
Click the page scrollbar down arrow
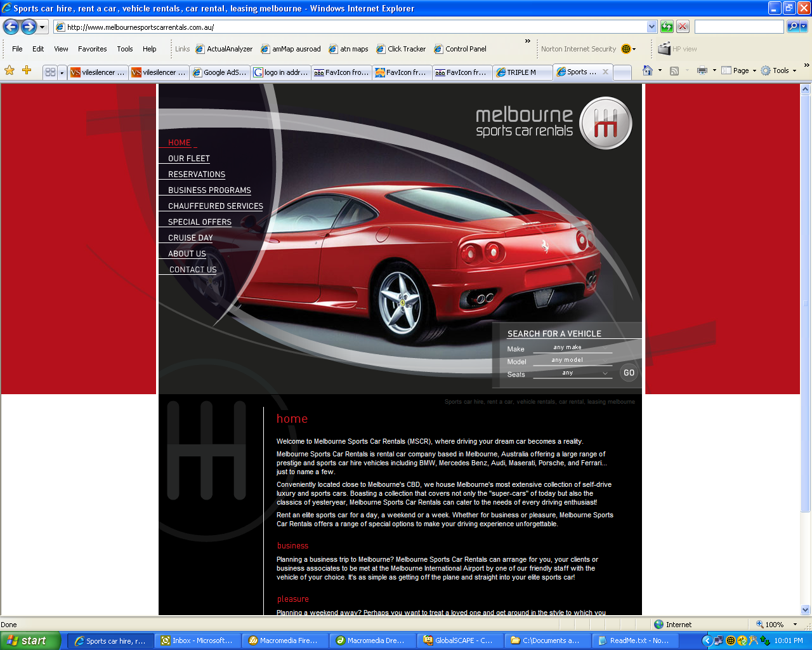pos(806,610)
